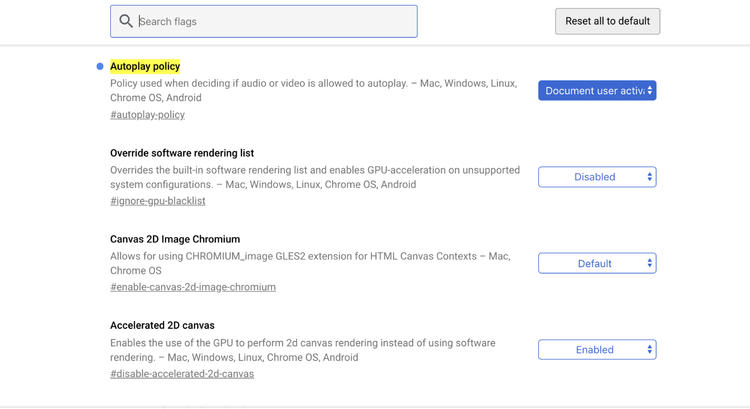This screenshot has height=409, width=750.
Task: Open the Canvas 2D Image Chromium Default dropdown
Action: click(x=597, y=263)
